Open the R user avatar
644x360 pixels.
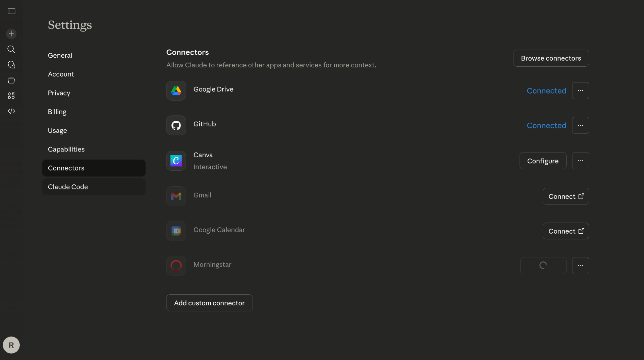[11, 345]
